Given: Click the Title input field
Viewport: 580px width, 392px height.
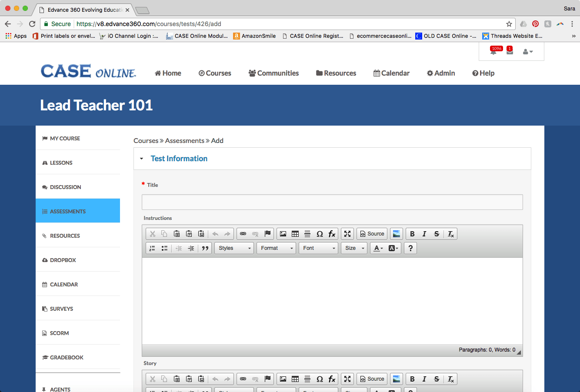Looking at the screenshot, I should [x=332, y=202].
